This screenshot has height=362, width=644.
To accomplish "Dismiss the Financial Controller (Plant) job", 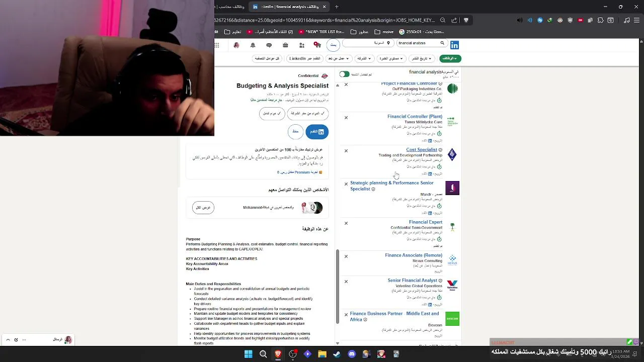I will pos(346,118).
